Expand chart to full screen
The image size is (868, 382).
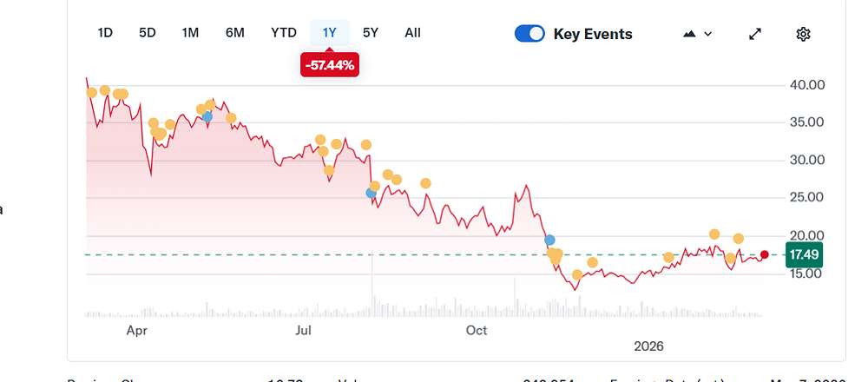pyautogui.click(x=755, y=34)
